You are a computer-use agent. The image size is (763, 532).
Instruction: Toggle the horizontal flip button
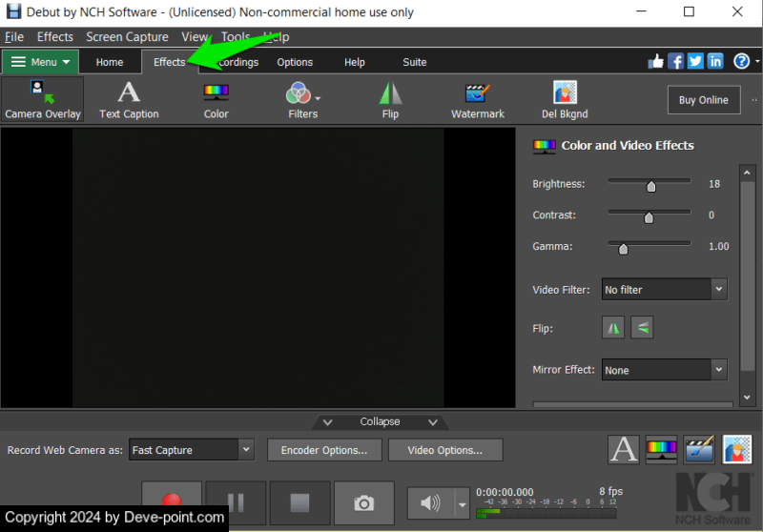click(614, 328)
